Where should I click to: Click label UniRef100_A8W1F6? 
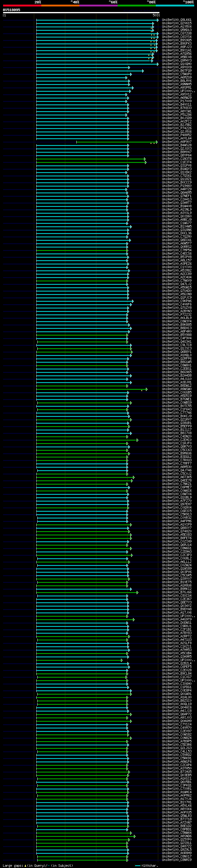pos(177,761)
